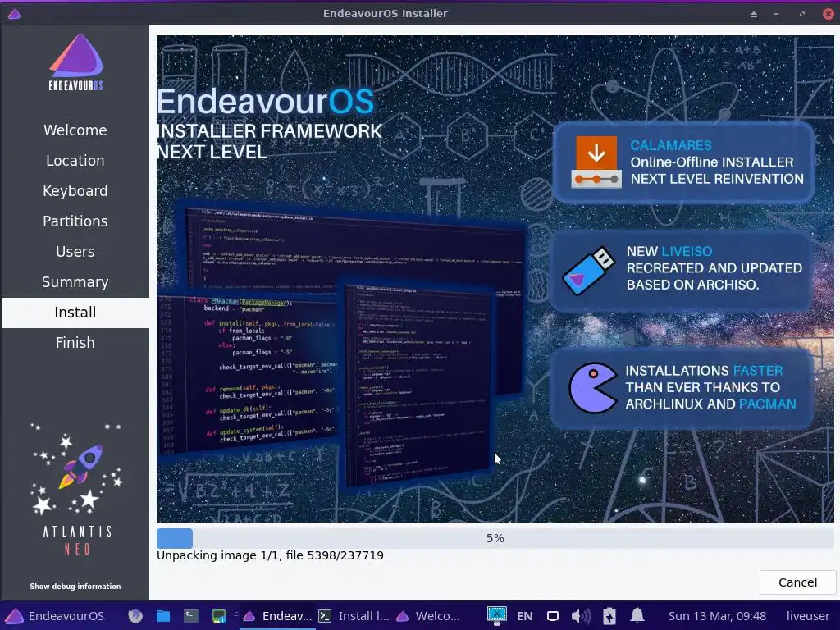The image size is (840, 630).
Task: Switch to the Endeav... taskbar window
Action: pyautogui.click(x=277, y=616)
